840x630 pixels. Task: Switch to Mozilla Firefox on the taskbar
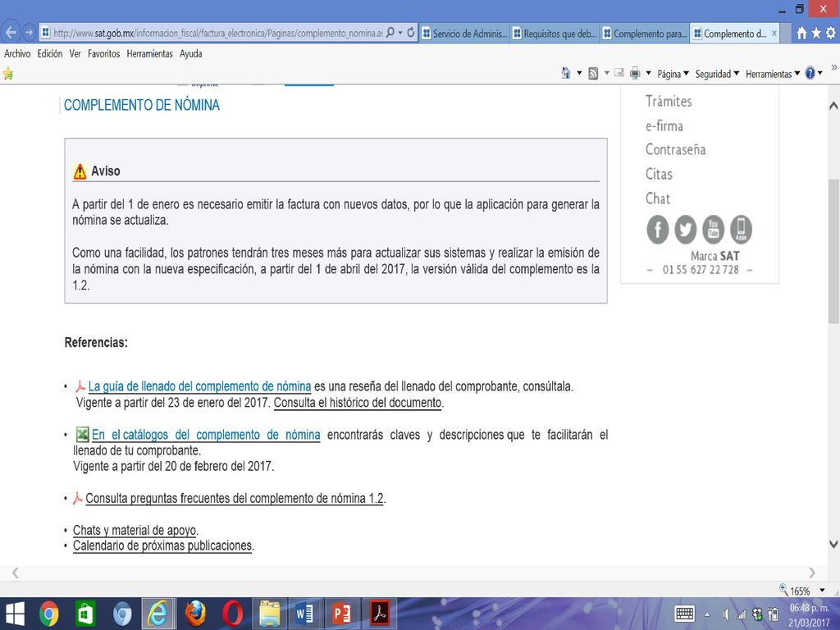[195, 614]
